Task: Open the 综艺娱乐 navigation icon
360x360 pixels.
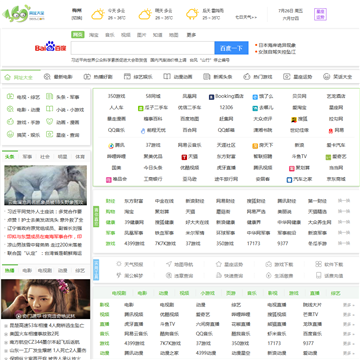Action: point(127,77)
